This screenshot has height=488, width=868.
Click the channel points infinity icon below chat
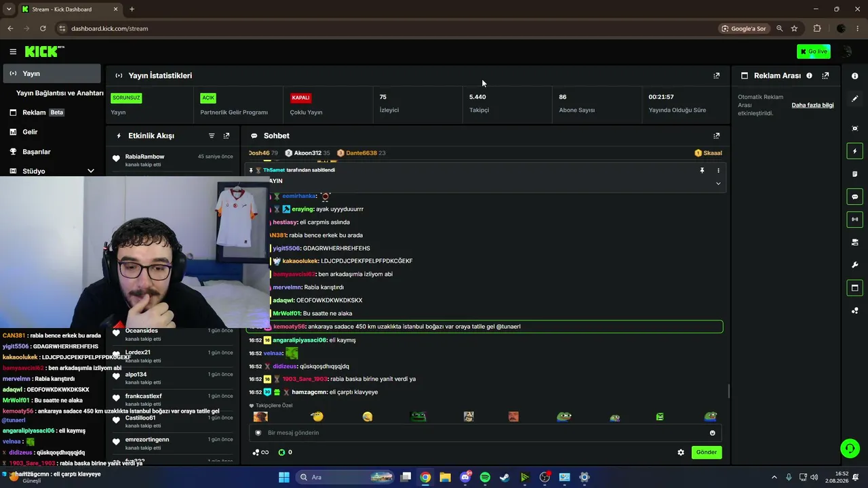coord(260,452)
